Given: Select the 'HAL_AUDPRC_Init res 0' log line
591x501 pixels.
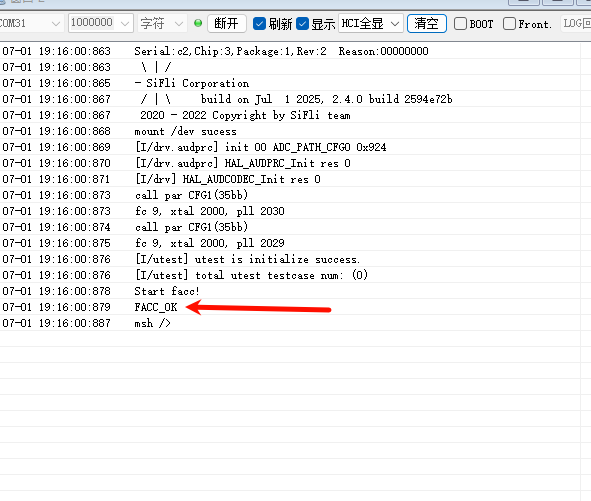Looking at the screenshot, I should click(x=243, y=163).
